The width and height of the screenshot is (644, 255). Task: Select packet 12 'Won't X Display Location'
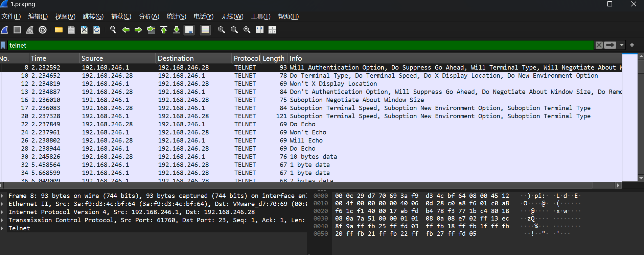(x=311, y=84)
